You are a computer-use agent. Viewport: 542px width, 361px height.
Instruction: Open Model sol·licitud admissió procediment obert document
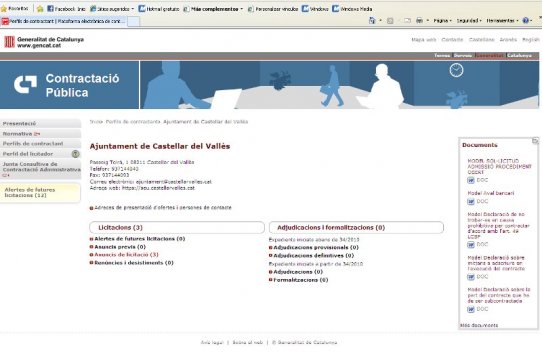pyautogui.click(x=499, y=166)
